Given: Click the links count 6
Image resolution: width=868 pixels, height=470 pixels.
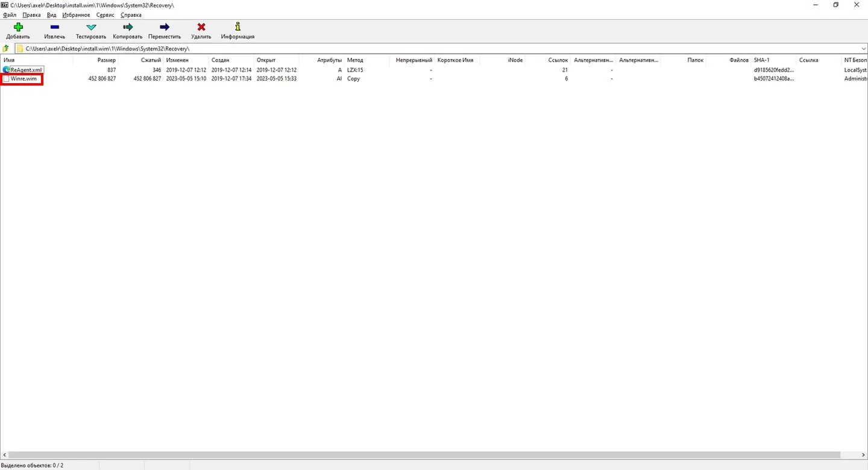Looking at the screenshot, I should click(567, 79).
